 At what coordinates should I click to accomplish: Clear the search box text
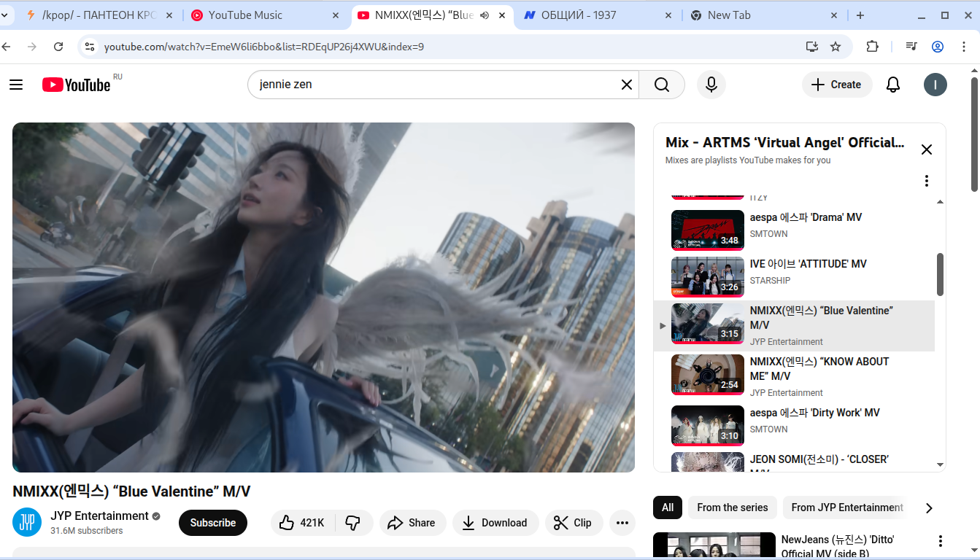pos(626,85)
